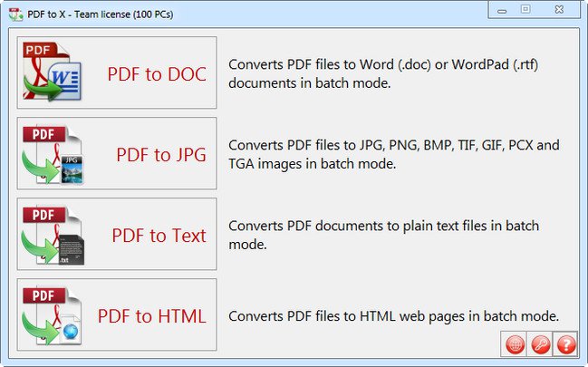Start the PDF to Text converter
This screenshot has width=588, height=367.
[x=117, y=234]
